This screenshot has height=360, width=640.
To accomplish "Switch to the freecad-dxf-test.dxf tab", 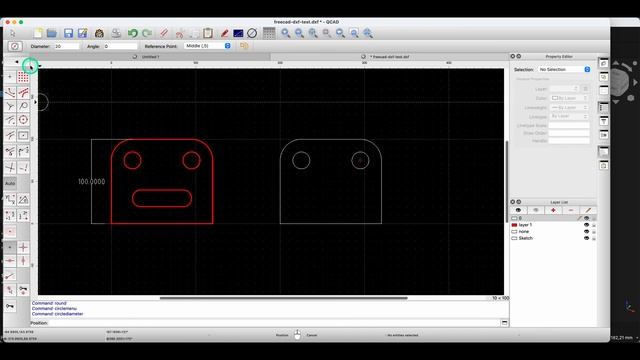I will pyautogui.click(x=389, y=57).
